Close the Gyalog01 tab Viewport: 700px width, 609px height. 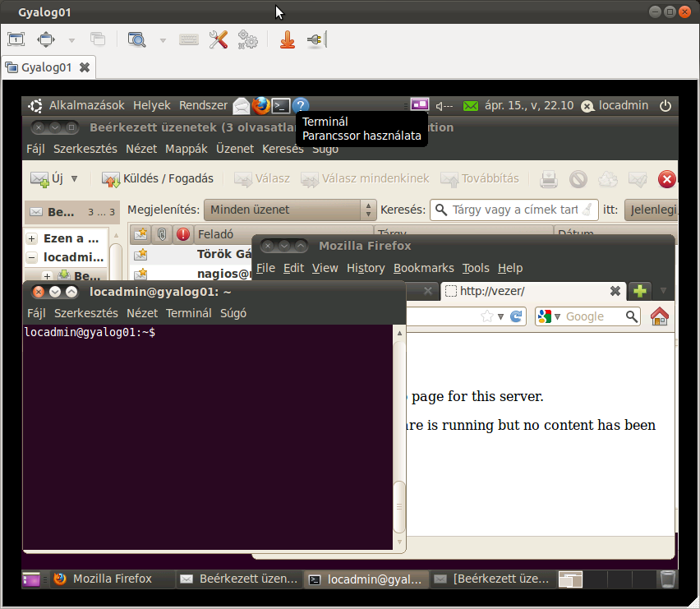coord(85,67)
